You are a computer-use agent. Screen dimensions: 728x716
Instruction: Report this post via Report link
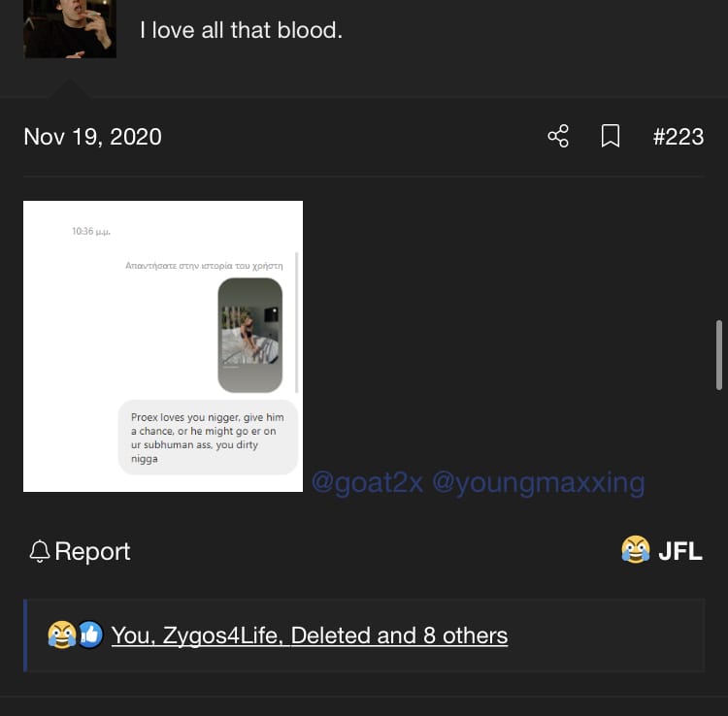tap(92, 552)
